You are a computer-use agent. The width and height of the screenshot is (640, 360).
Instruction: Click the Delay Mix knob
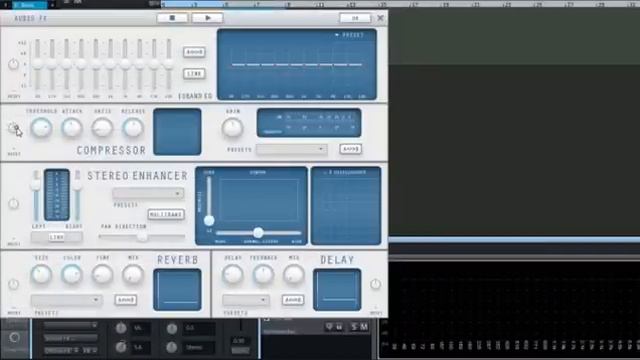tap(294, 274)
